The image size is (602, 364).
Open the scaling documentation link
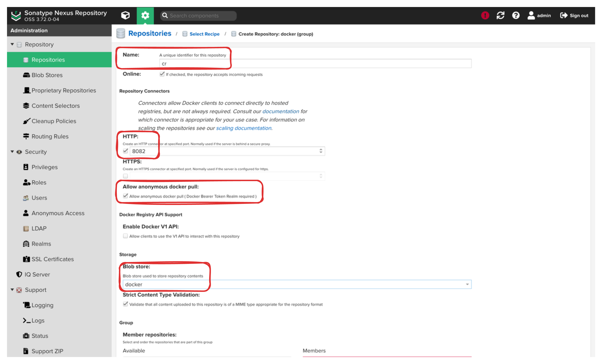coord(244,128)
